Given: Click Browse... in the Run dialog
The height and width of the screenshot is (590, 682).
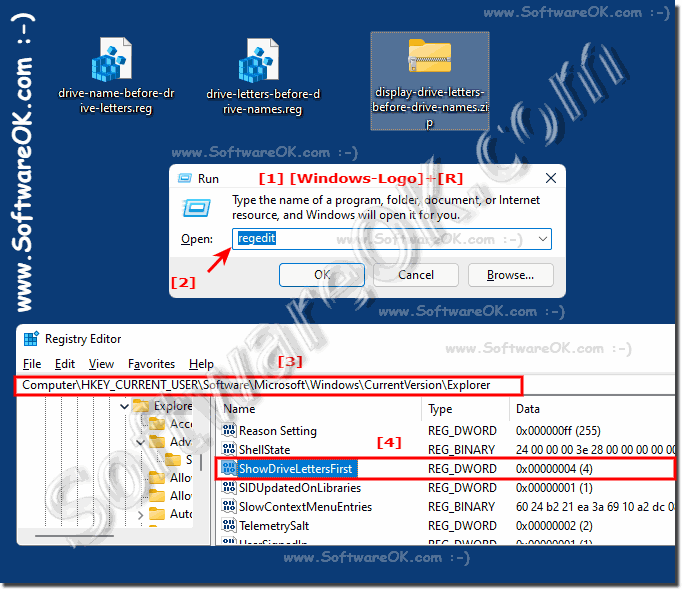Looking at the screenshot, I should point(511,275).
